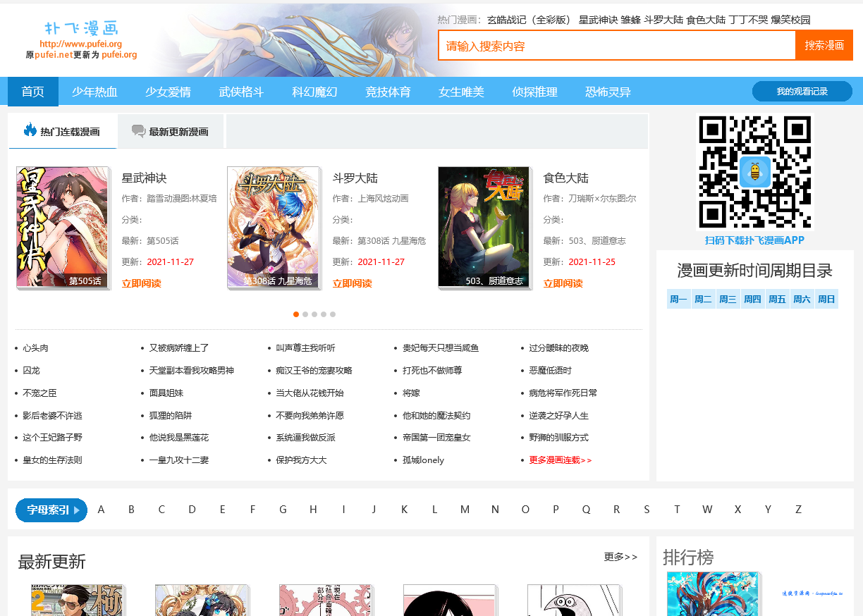The width and height of the screenshot is (863, 616).
Task: Click 更多漫画连载>> red link
Action: [x=561, y=460]
